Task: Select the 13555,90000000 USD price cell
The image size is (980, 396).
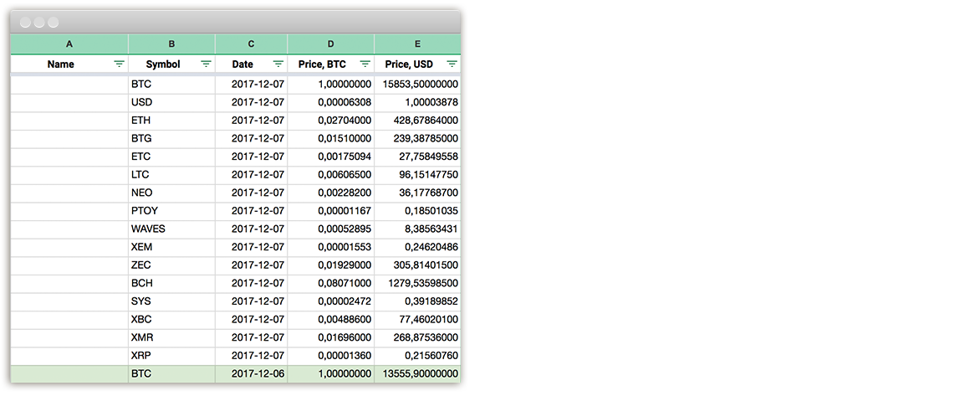Action: pyautogui.click(x=417, y=374)
